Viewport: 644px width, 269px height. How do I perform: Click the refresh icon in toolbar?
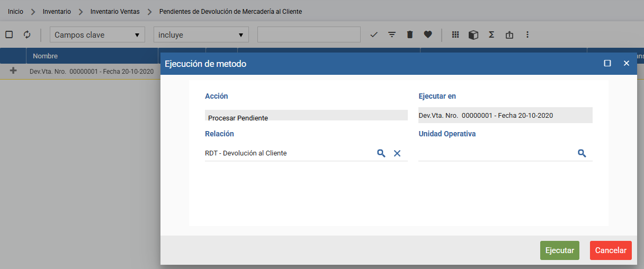click(x=27, y=34)
